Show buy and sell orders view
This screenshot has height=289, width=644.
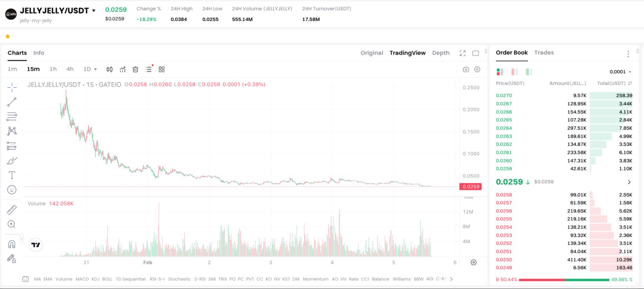pyautogui.click(x=500, y=72)
